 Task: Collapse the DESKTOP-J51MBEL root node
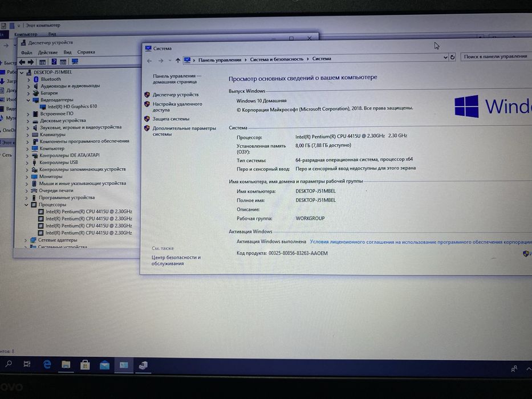click(x=22, y=72)
